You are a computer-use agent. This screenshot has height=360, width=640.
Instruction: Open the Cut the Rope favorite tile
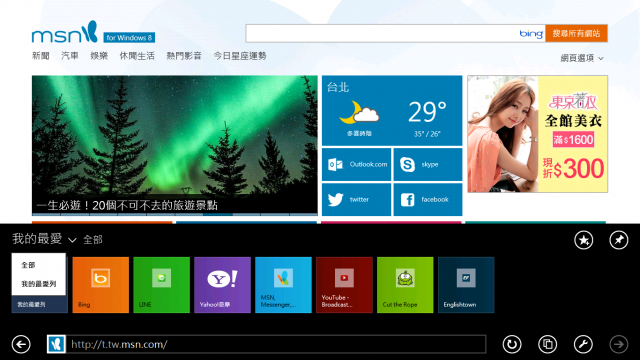(x=405, y=285)
